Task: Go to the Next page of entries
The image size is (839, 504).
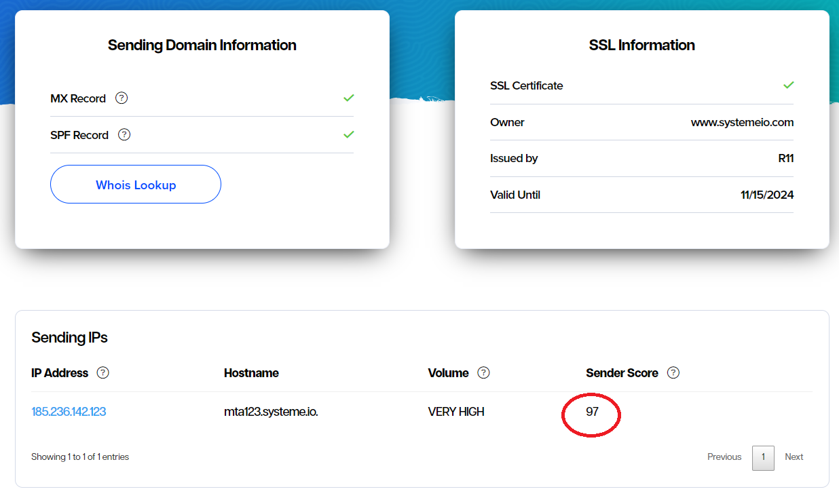Action: 794,457
